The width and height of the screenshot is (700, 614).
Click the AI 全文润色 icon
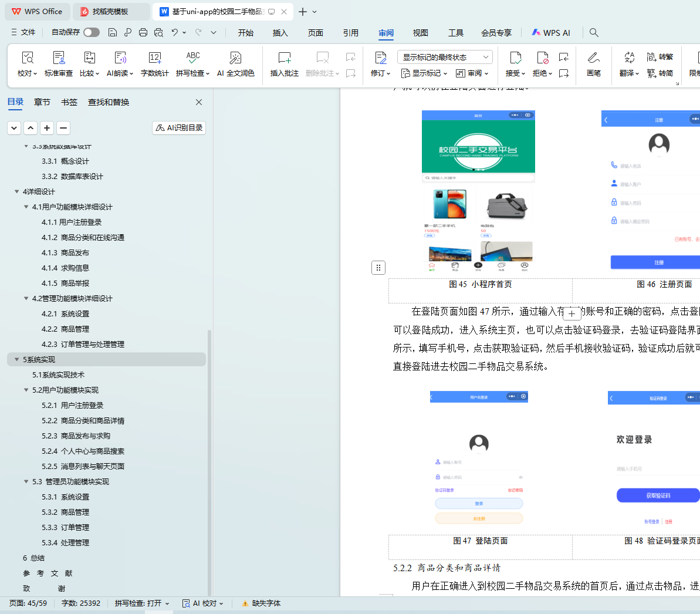click(235, 58)
